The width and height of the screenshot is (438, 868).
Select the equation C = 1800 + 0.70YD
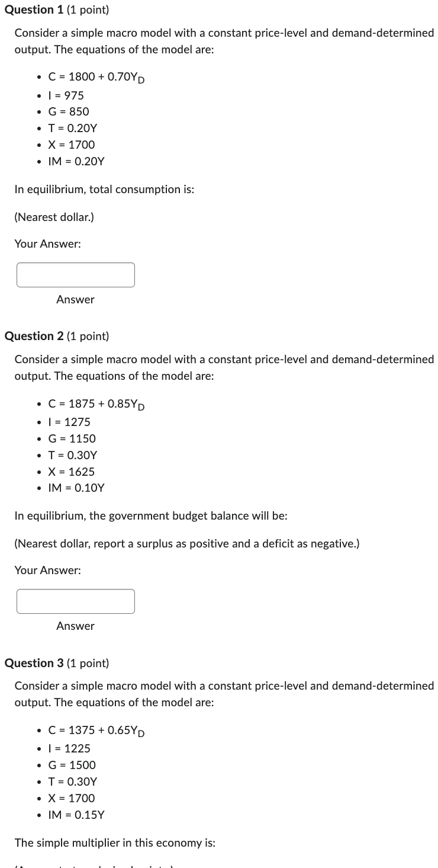[96, 77]
